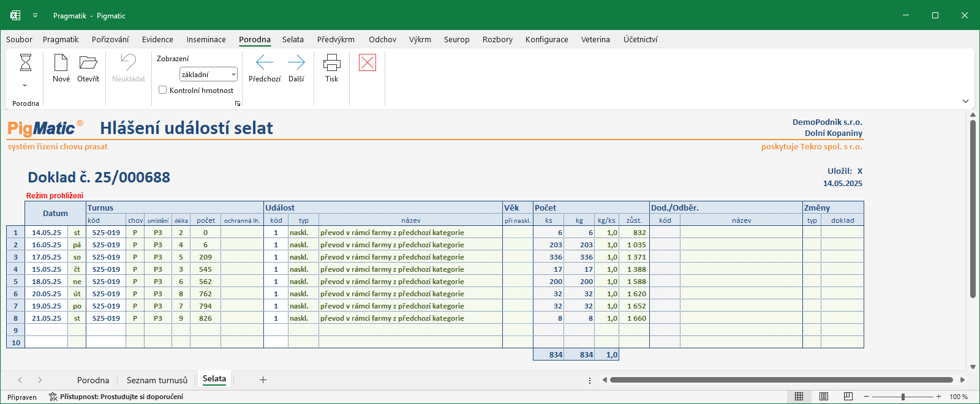Image resolution: width=980 pixels, height=404 pixels.
Task: Enable the Kontrolní hmotnost checkbox
Action: (x=163, y=90)
